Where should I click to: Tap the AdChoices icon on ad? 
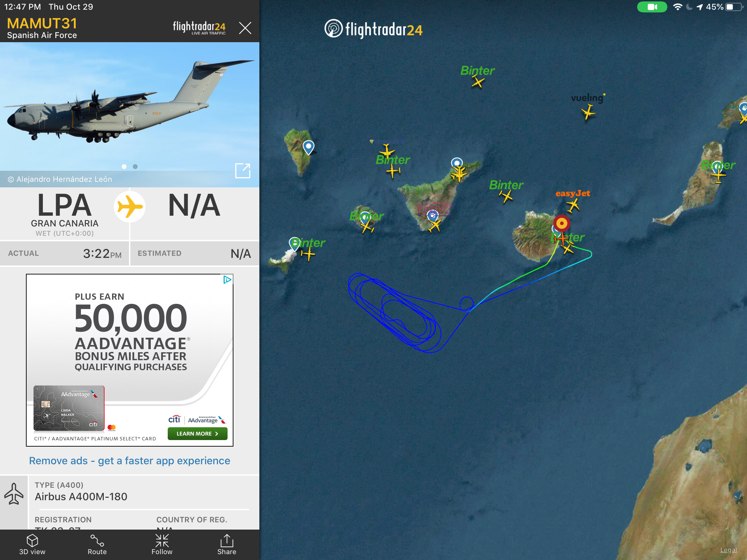[227, 280]
